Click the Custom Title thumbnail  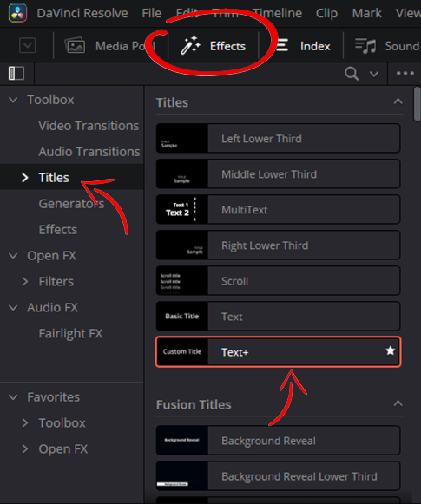(x=182, y=352)
